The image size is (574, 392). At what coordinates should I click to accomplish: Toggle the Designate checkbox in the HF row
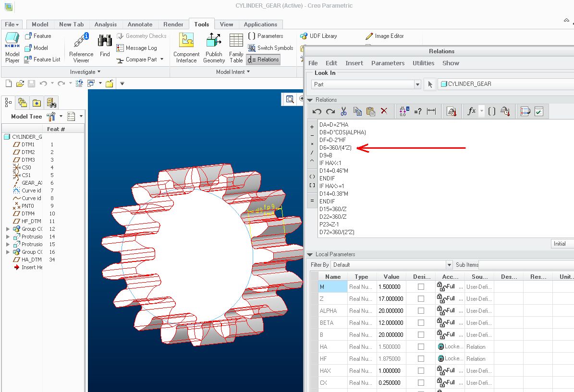pos(421,359)
